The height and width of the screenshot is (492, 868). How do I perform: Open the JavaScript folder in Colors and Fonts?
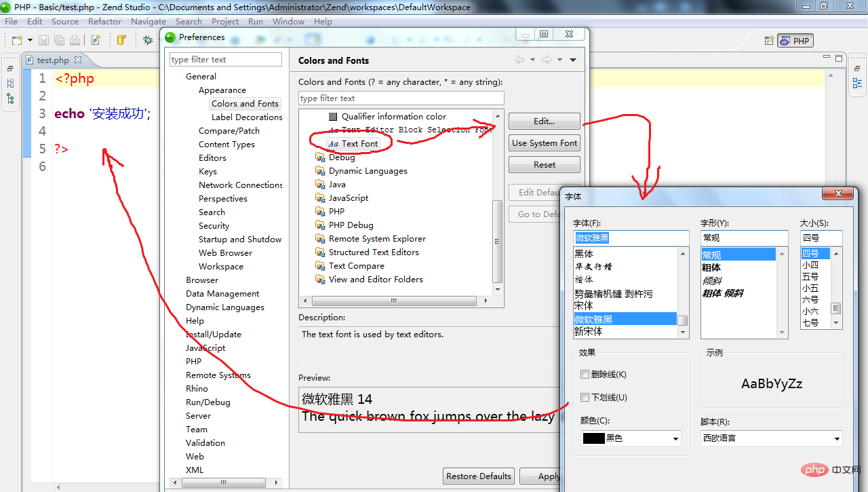(342, 198)
